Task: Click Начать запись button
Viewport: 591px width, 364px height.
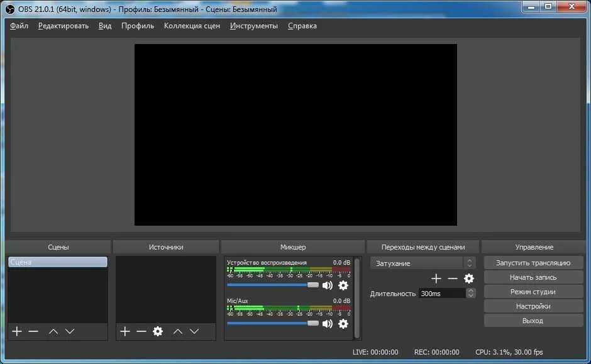Action: point(533,277)
